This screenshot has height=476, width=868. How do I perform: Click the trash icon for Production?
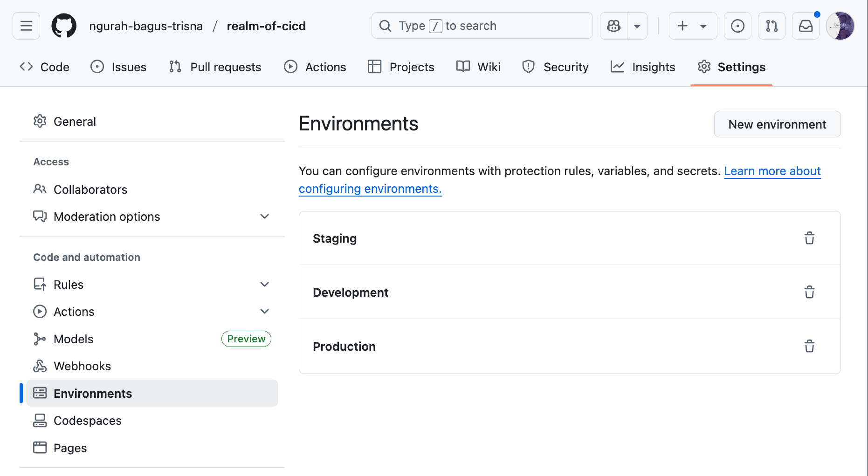tap(809, 346)
